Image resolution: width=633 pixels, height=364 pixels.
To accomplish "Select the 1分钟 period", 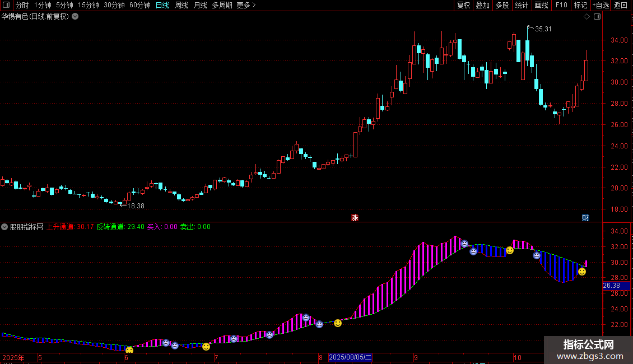I will (43, 5).
